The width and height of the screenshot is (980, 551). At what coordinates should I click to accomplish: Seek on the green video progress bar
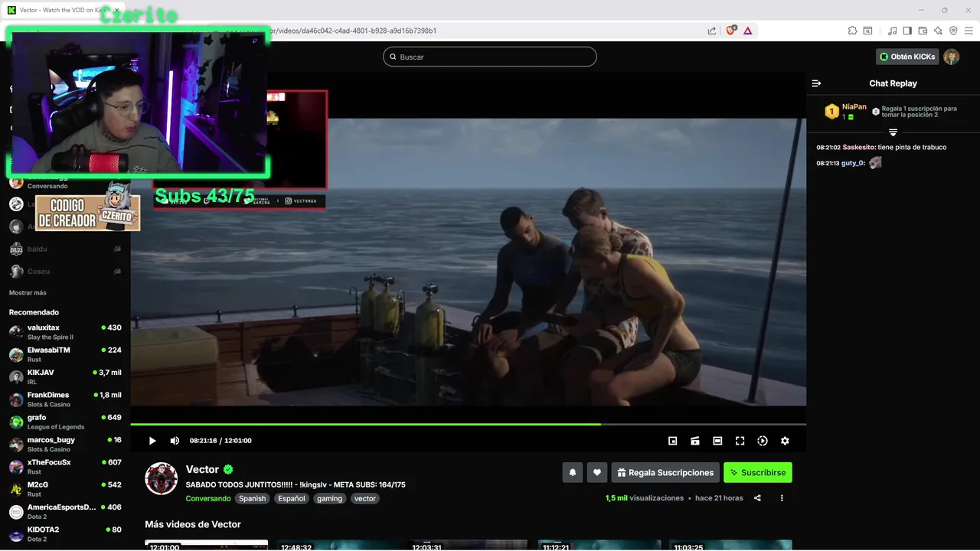468,424
